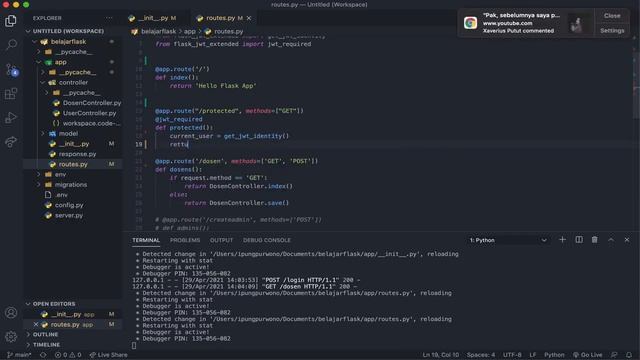Close routes.py in Open Editors list
This screenshot has width=640, height=360.
pos(36,324)
